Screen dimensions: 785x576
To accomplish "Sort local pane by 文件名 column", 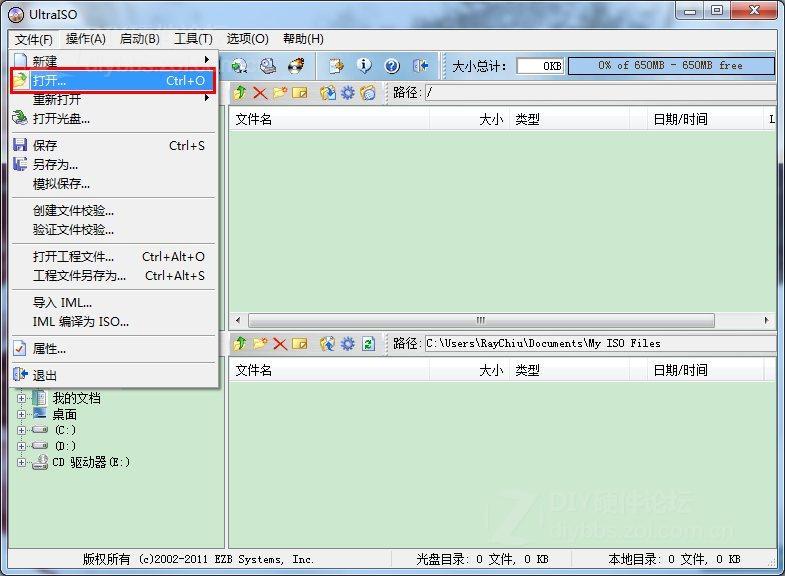I will 329,370.
